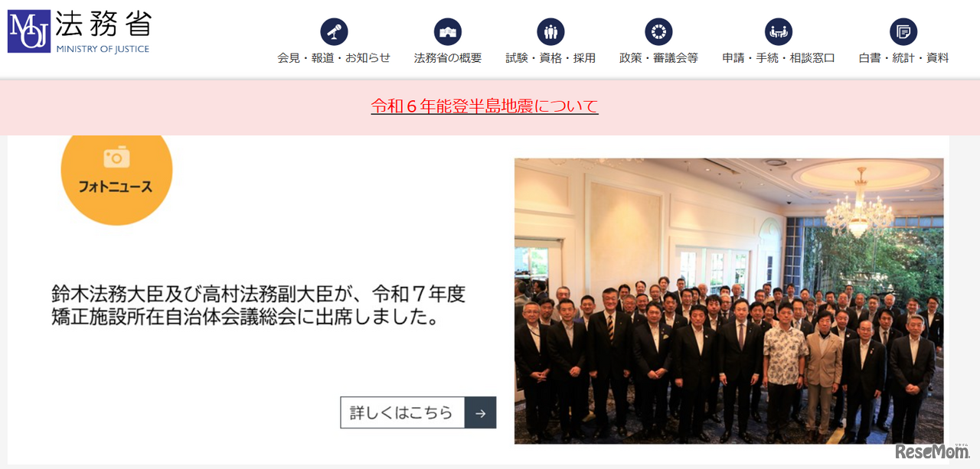Click the camera icon in the フォトニュース badge
The width and height of the screenshot is (980, 469).
coord(116,158)
